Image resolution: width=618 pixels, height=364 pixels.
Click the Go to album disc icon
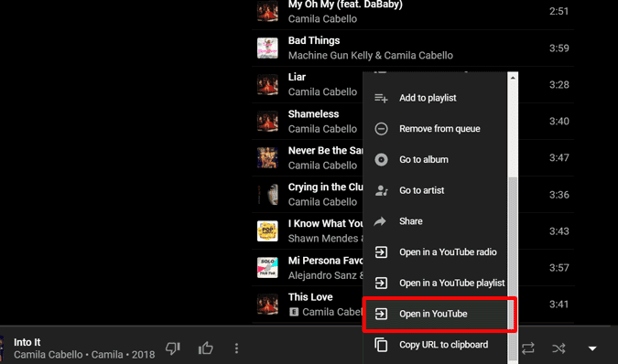click(x=381, y=160)
